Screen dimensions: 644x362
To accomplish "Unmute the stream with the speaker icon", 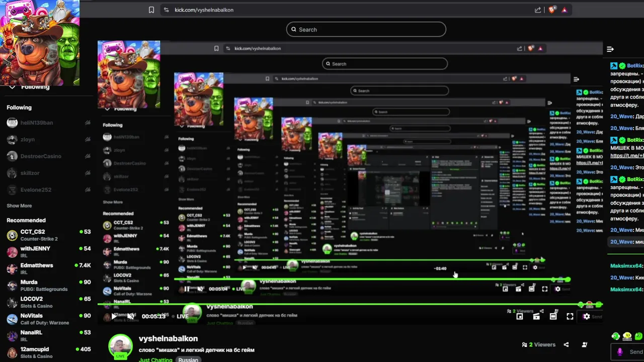I will click(x=130, y=316).
